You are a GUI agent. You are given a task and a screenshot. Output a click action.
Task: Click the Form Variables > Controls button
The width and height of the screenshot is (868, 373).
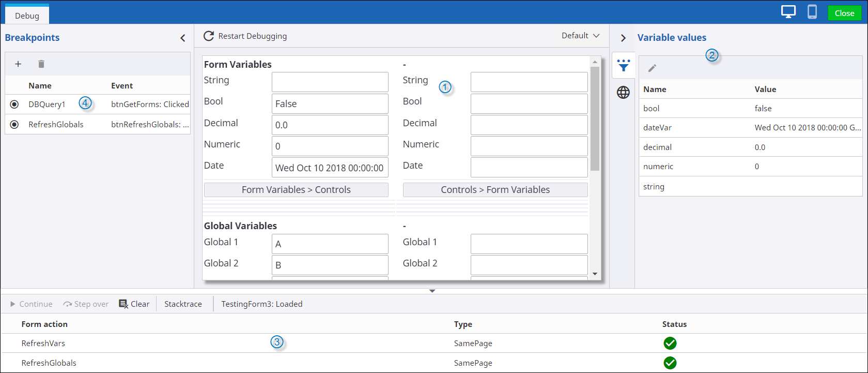point(296,190)
